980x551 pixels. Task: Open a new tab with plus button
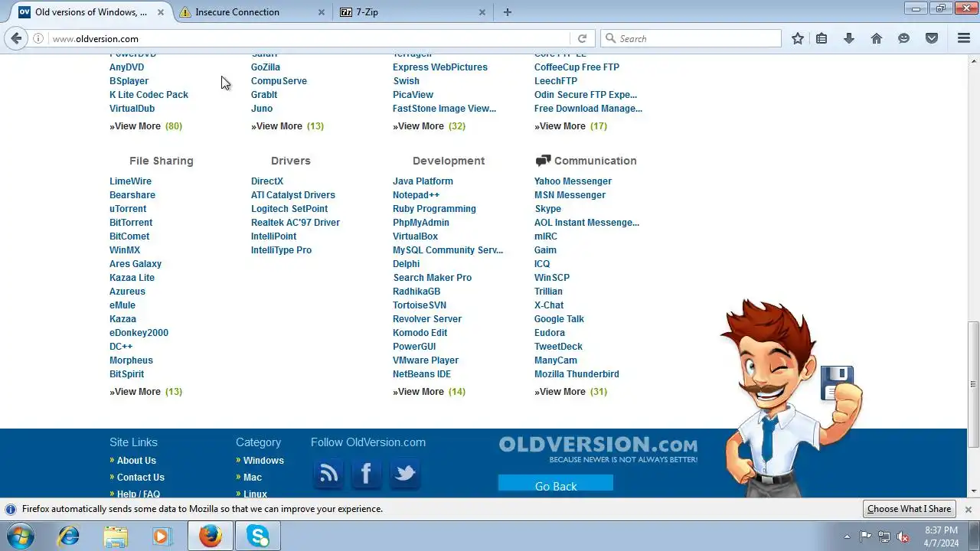(x=508, y=12)
